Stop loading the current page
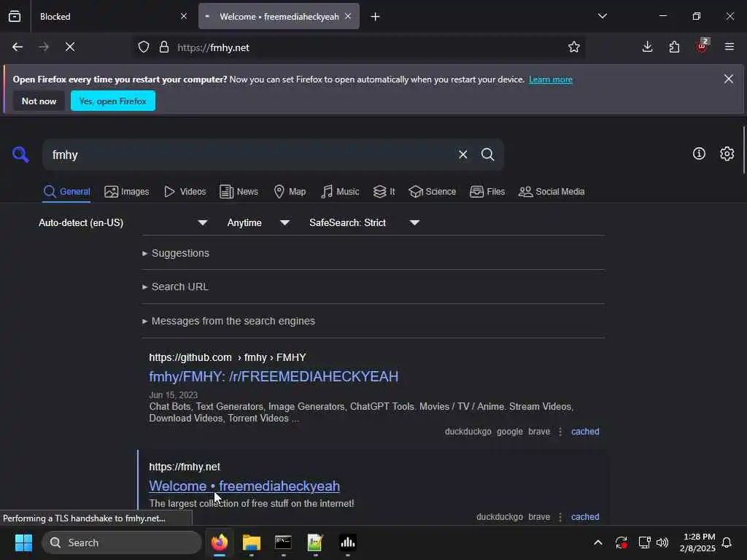The image size is (747, 560). coord(69,47)
